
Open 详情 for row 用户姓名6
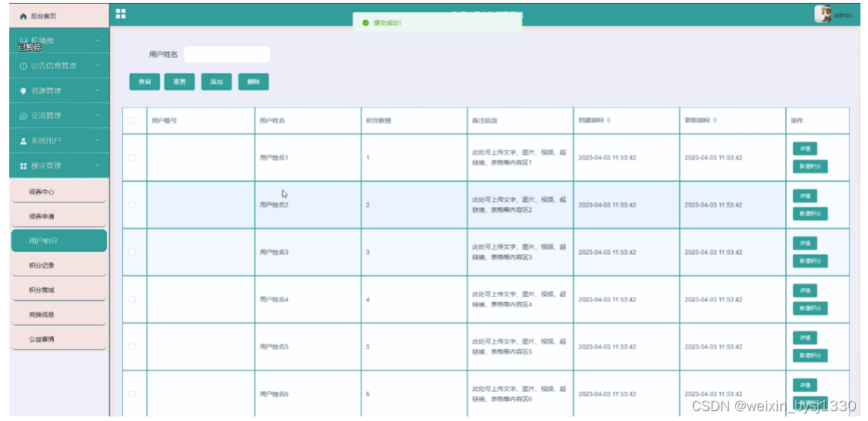coord(805,385)
